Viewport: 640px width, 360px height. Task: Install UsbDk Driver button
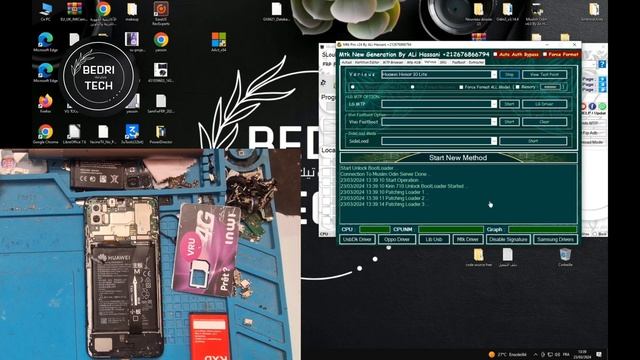click(x=357, y=240)
